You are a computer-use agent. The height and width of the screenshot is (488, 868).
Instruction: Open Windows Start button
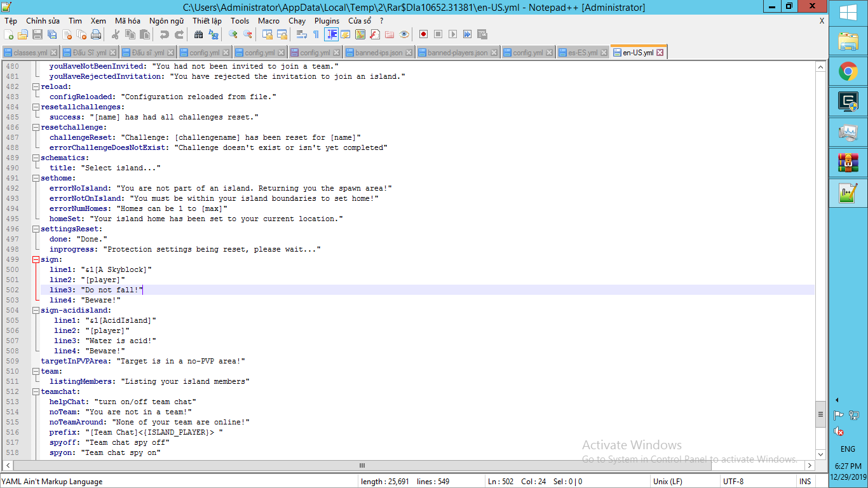(849, 13)
